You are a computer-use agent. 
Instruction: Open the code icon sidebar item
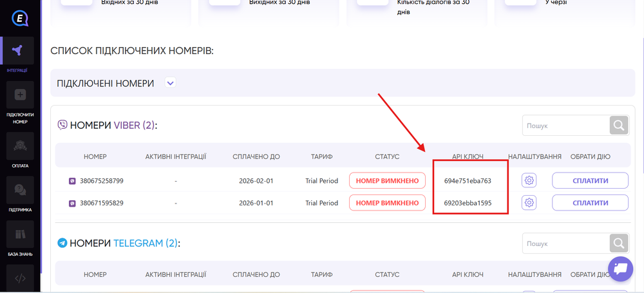click(x=19, y=278)
